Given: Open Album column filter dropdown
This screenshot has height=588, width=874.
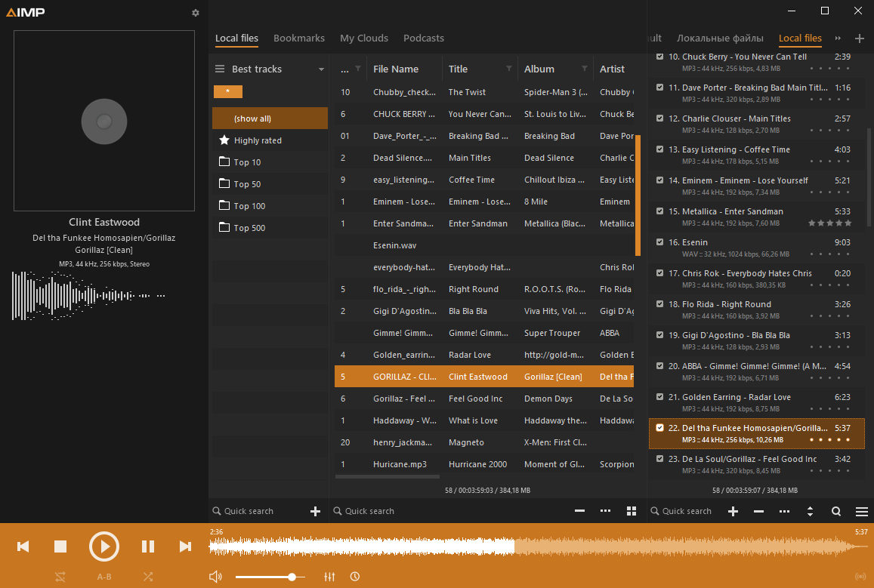Looking at the screenshot, I should pos(584,69).
